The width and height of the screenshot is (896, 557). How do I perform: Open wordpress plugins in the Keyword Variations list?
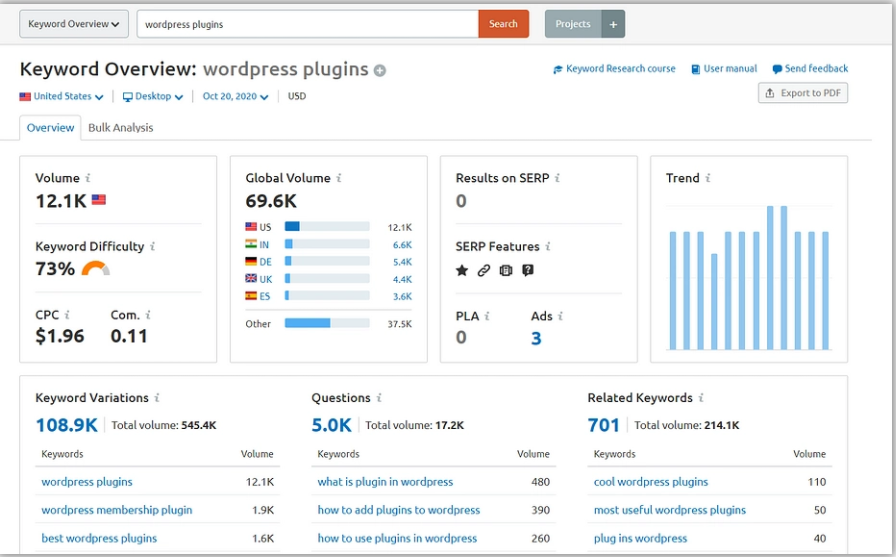pos(87,482)
